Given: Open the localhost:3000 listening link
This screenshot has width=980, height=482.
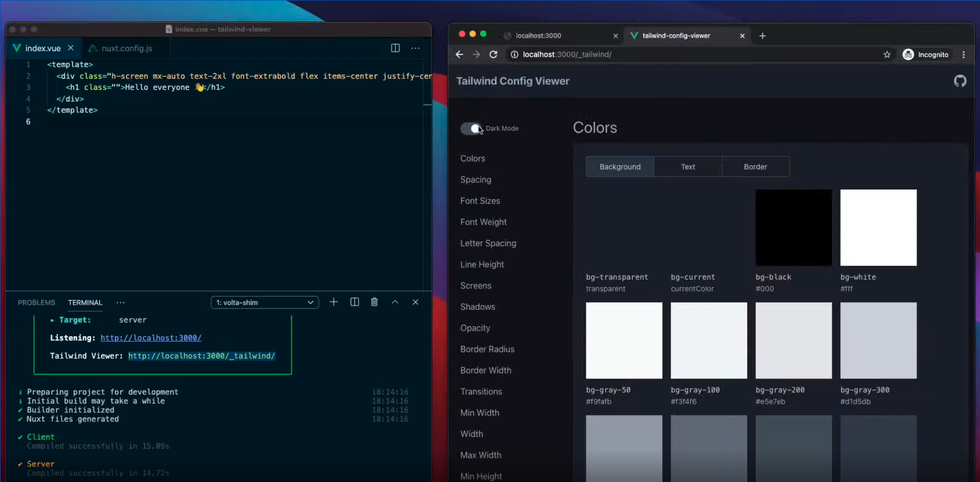Looking at the screenshot, I should point(151,338).
